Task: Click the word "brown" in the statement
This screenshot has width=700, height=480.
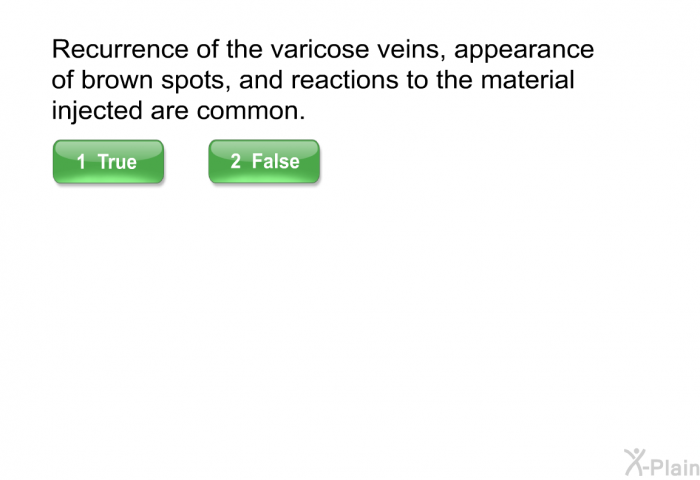Action: [x=117, y=81]
